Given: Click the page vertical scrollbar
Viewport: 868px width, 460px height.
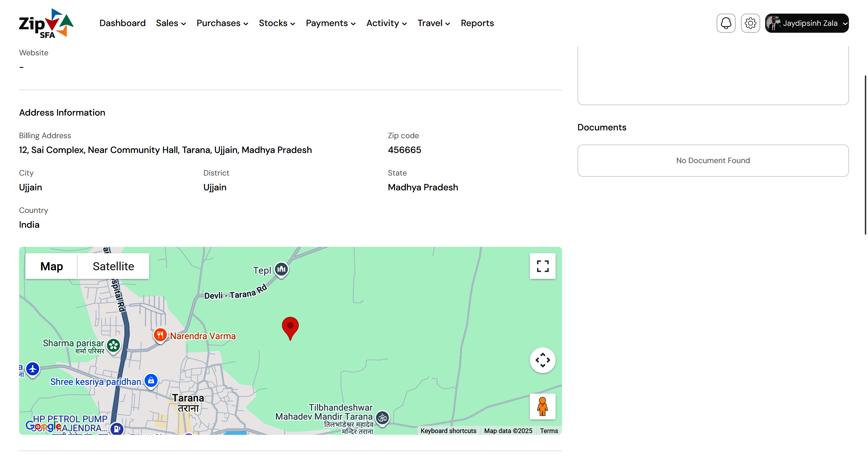Looking at the screenshot, I should coord(865,155).
